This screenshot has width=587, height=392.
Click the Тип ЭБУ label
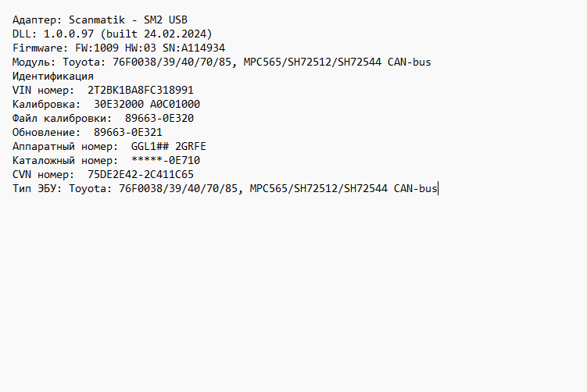coord(38,189)
